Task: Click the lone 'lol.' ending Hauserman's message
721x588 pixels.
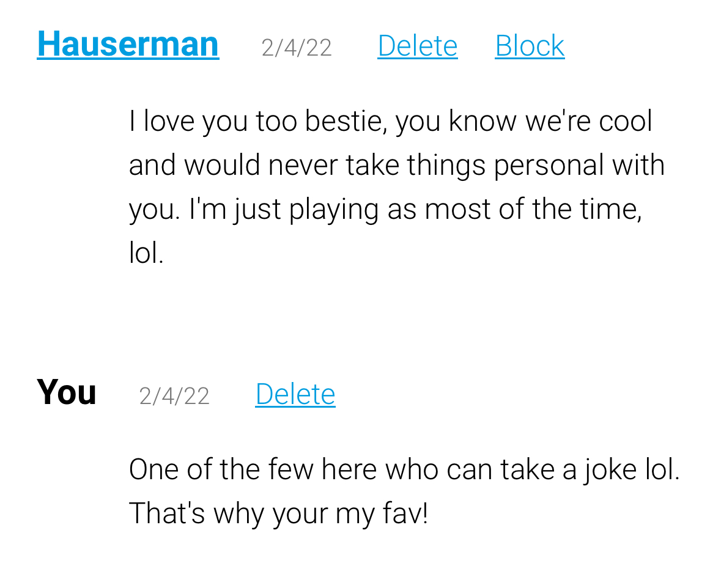Action: click(x=146, y=253)
